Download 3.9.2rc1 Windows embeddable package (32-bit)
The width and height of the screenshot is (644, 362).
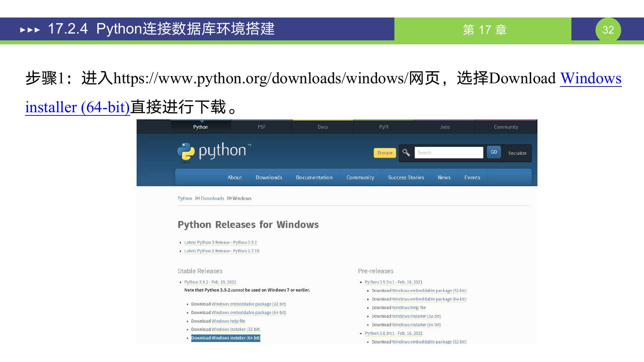(x=429, y=291)
